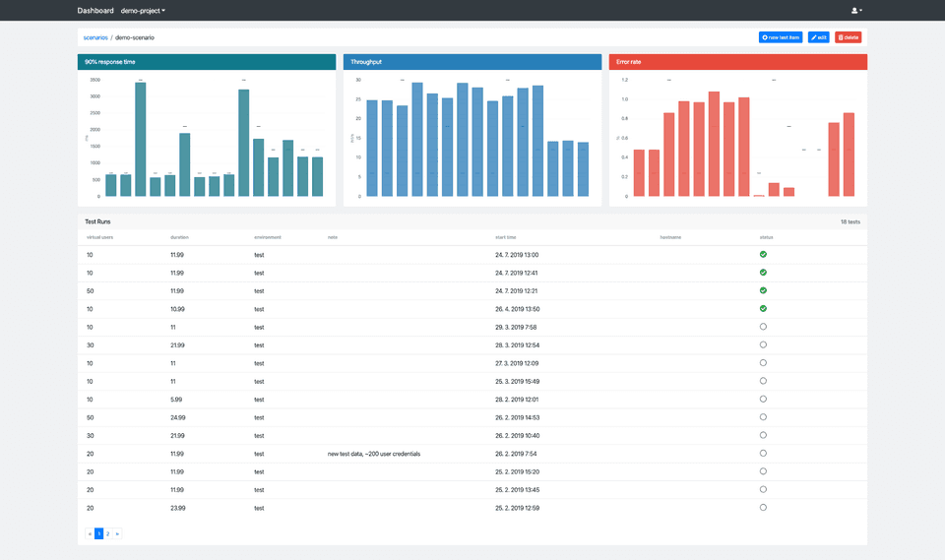Click the plus icon on new test item
The image size is (945, 560).
tap(765, 37)
